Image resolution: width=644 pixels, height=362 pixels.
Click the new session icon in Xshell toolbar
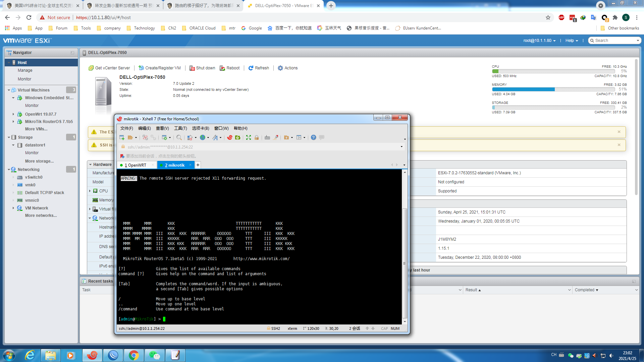(x=122, y=137)
